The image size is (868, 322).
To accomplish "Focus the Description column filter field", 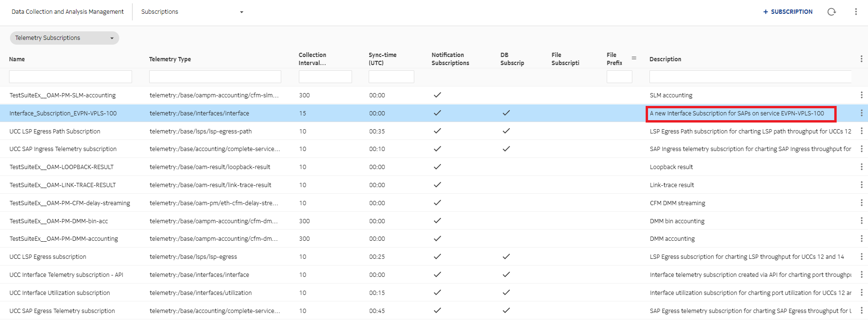I will click(750, 77).
